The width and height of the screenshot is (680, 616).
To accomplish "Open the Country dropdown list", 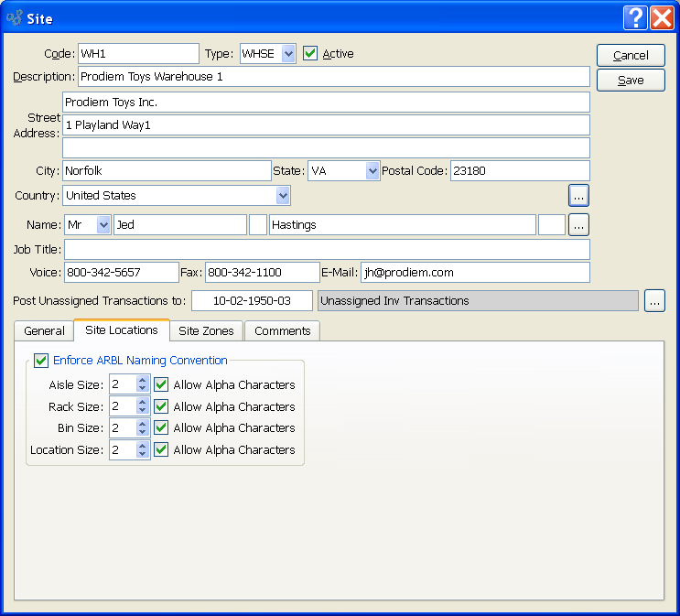I will [283, 195].
